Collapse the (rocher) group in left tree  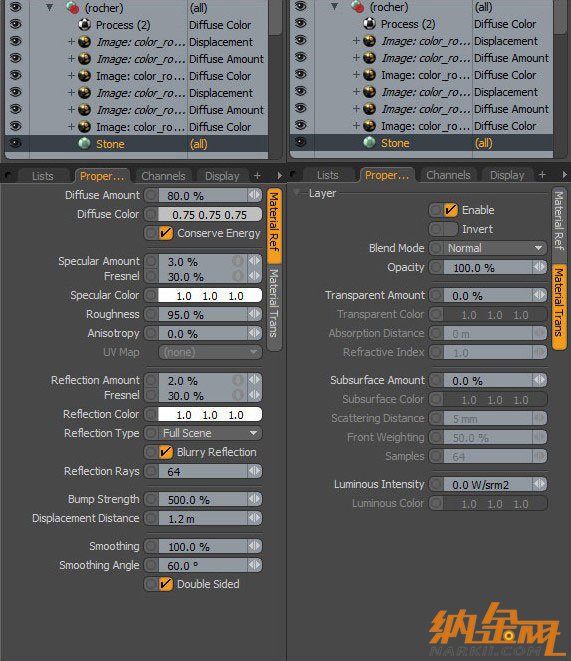pos(50,8)
